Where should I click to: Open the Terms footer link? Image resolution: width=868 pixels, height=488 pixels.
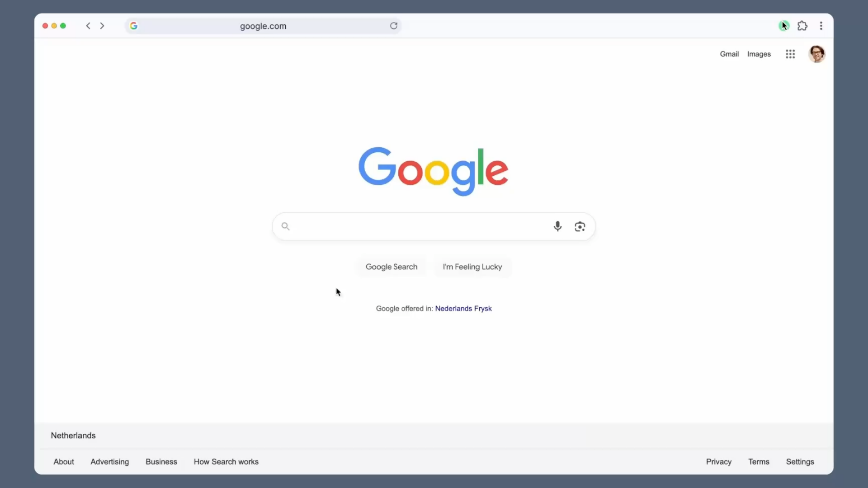point(759,461)
